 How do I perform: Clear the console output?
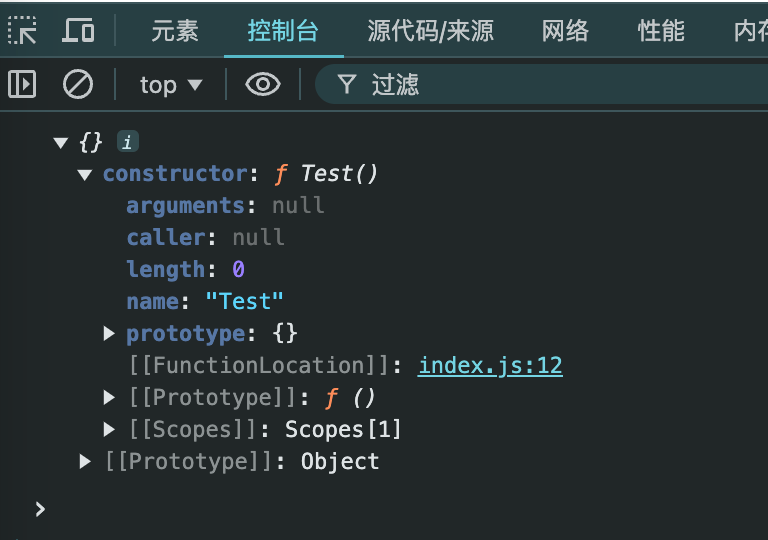point(77,85)
